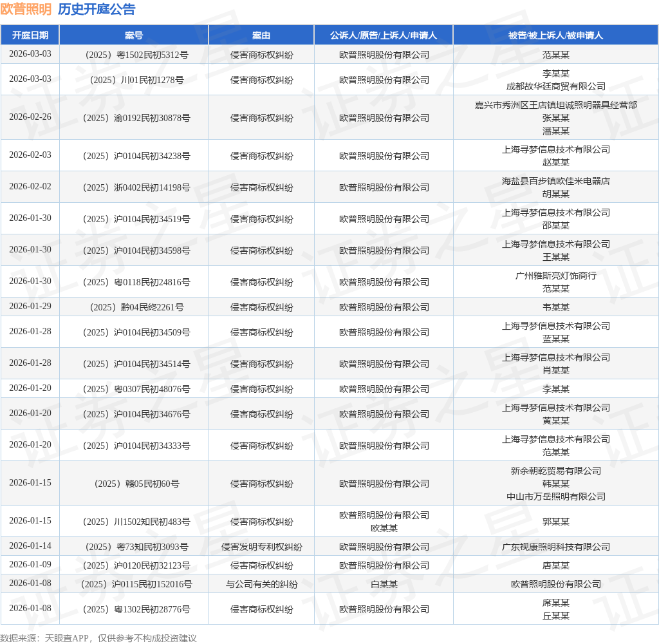Viewport: 659px width, 644px height.
Task: Click case number (2025)粤1502民初5312号
Action: point(136,55)
